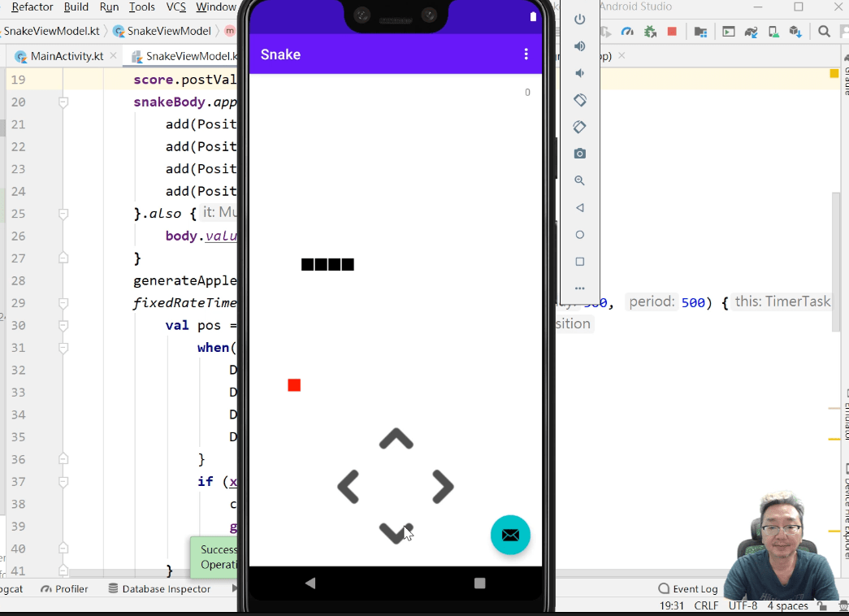Close the editor tab ending in 'pp)'
The height and width of the screenshot is (616, 849).
click(x=622, y=55)
